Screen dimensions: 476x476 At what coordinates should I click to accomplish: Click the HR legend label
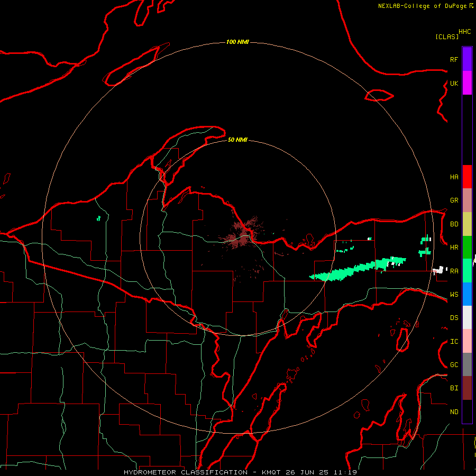(x=454, y=248)
